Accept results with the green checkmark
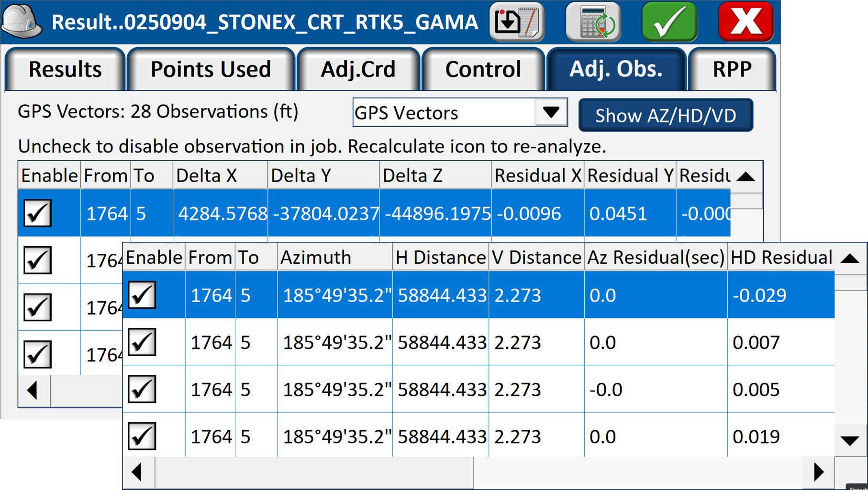Viewport: 868px width, 490px height. click(669, 22)
